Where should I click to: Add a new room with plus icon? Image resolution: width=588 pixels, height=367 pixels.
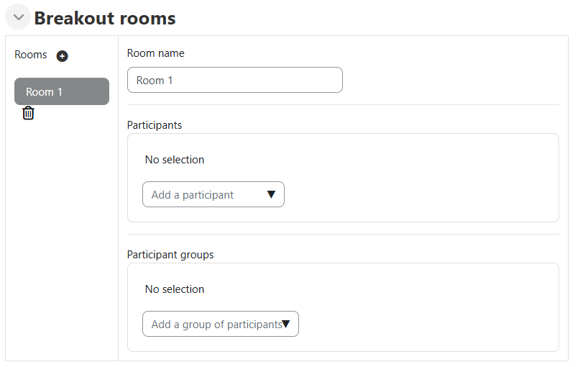coord(63,56)
